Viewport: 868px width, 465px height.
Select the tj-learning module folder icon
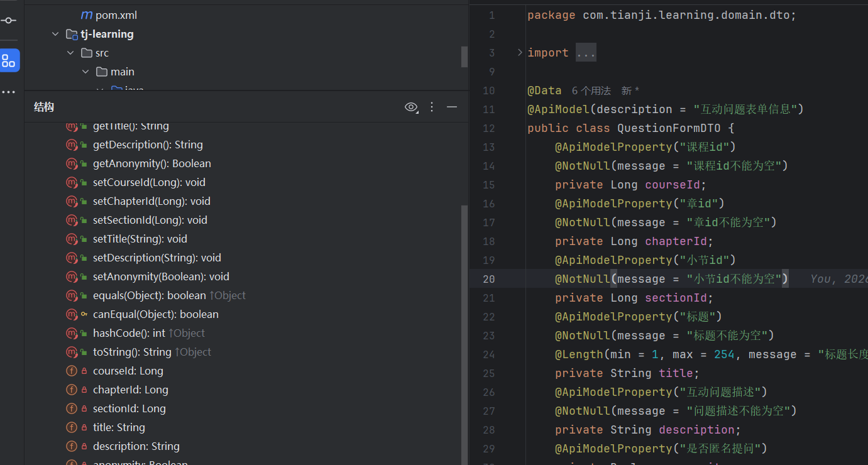click(72, 34)
